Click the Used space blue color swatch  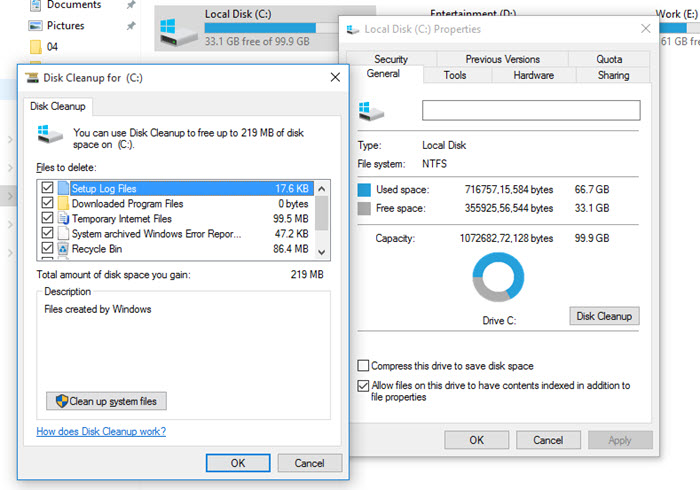coord(364,190)
